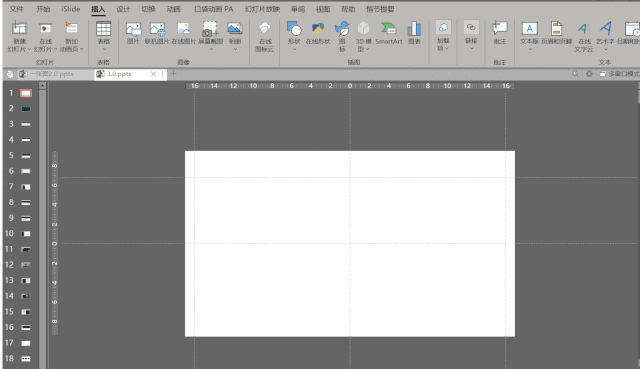Click the 在线文字云 word cloud icon
640x369 pixels.
pyautogui.click(x=584, y=37)
